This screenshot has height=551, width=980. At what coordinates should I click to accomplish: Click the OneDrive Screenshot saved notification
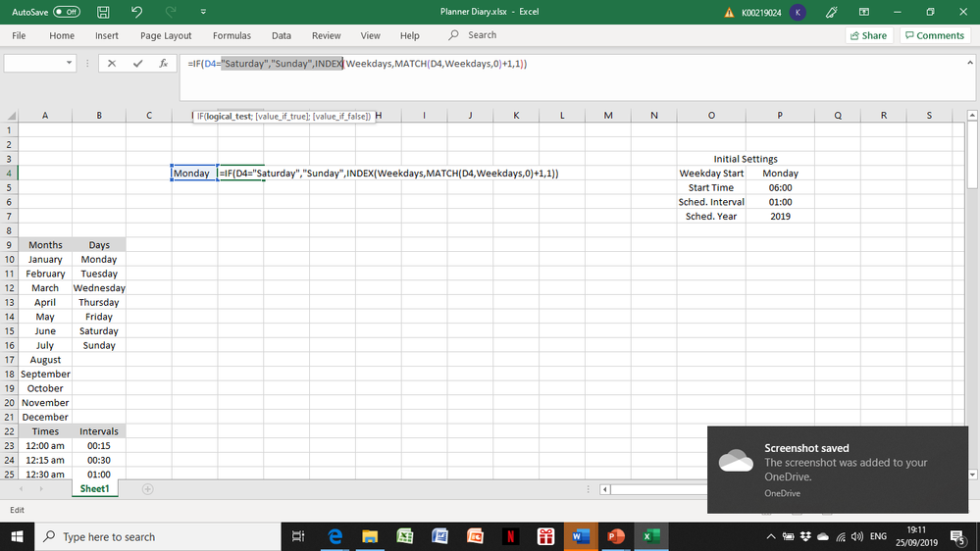838,470
